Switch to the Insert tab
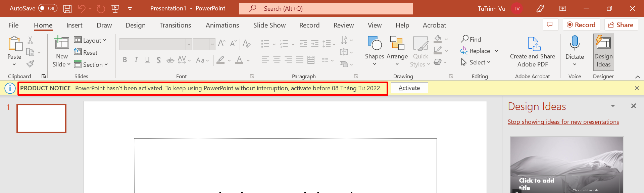Image resolution: width=644 pixels, height=193 pixels. pos(74,25)
